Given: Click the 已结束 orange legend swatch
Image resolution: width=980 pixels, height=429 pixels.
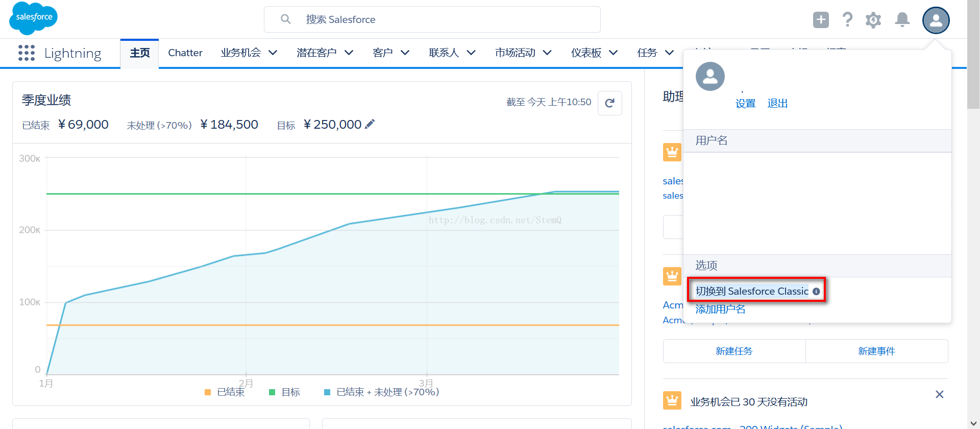Looking at the screenshot, I should tap(208, 392).
